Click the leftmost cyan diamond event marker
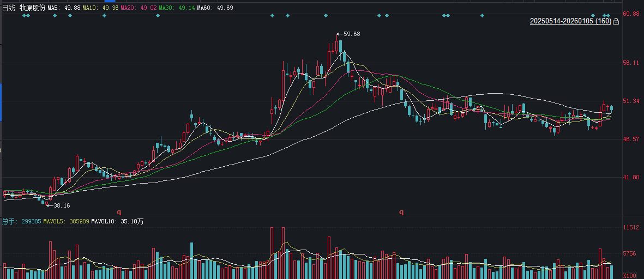 (x=24, y=16)
